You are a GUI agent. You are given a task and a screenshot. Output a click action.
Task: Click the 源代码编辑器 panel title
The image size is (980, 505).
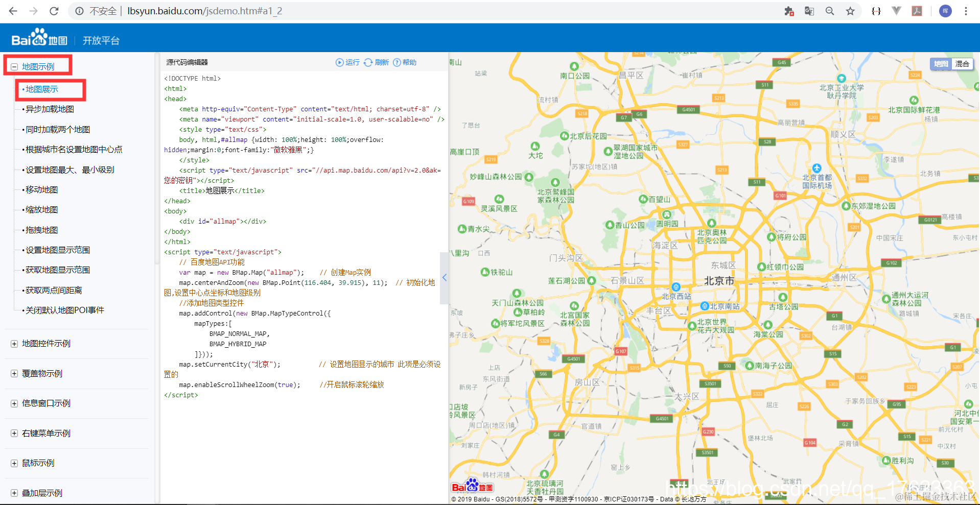pyautogui.click(x=187, y=62)
